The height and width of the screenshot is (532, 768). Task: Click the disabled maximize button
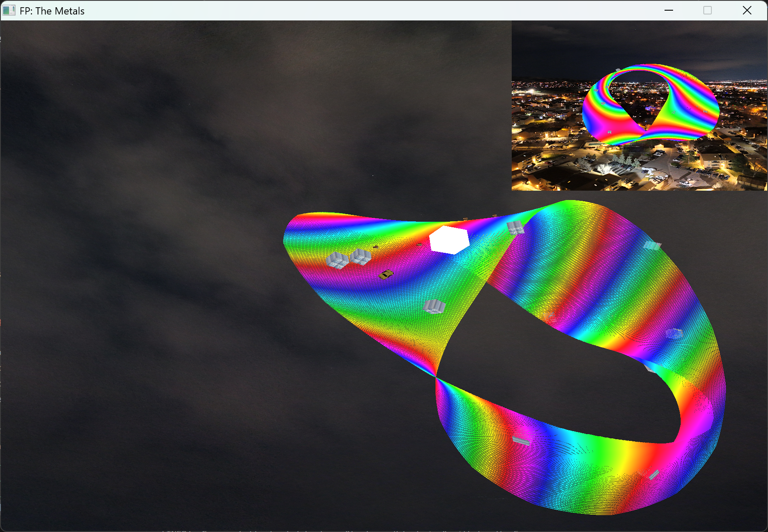click(708, 11)
